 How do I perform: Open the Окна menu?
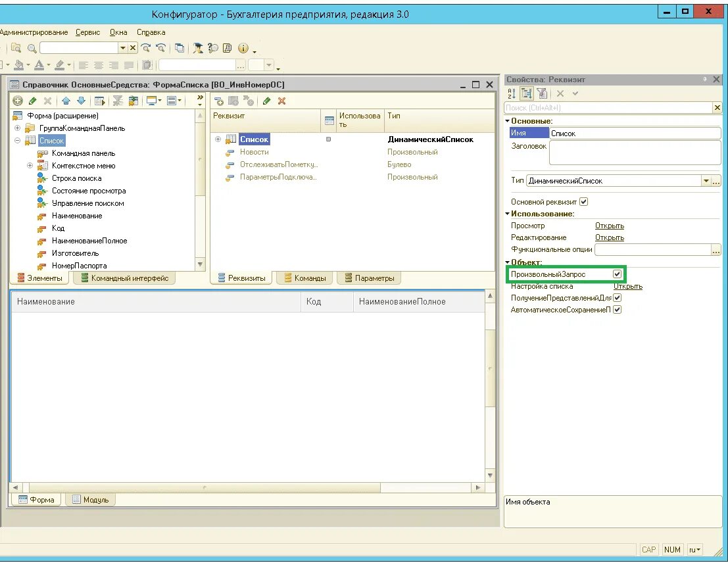click(118, 32)
